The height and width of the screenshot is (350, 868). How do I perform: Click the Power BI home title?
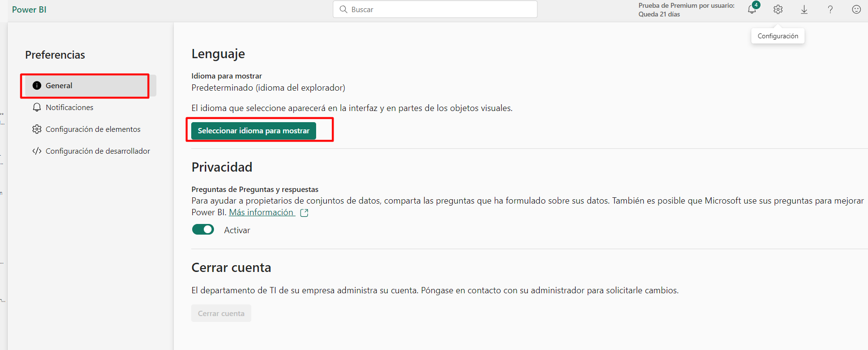coord(29,9)
